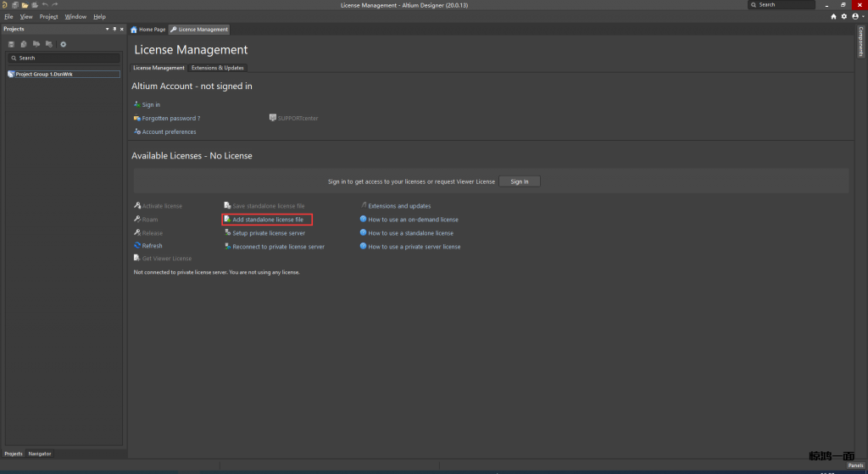Click the Forgotten password link
This screenshot has height=474, width=868.
point(170,119)
